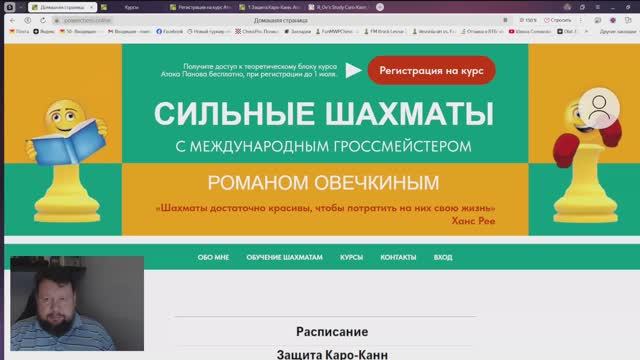640x360 pixels.
Task: Click the Сбросить zoom reset button
Action: click(558, 20)
